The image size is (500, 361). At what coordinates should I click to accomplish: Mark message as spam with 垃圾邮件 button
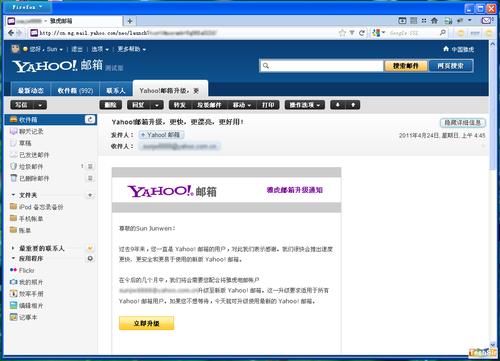pos(209,105)
